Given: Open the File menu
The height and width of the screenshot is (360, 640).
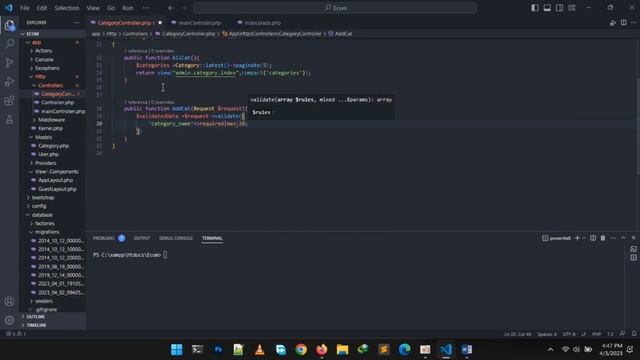Looking at the screenshot, I should click(x=24, y=8).
